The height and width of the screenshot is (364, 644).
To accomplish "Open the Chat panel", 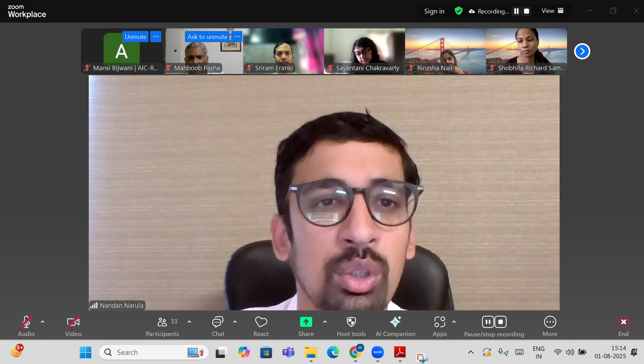I will (x=218, y=326).
